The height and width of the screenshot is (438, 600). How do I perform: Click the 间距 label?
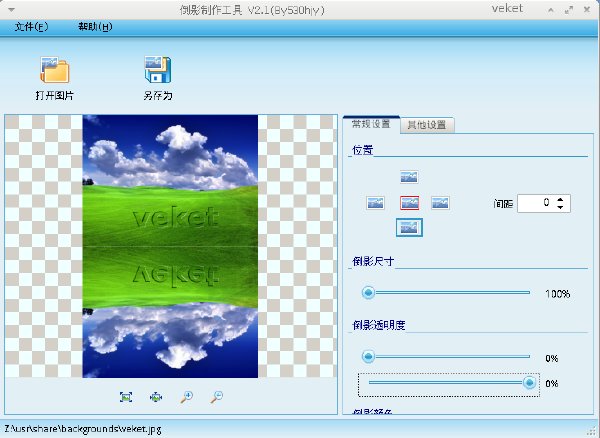point(503,204)
